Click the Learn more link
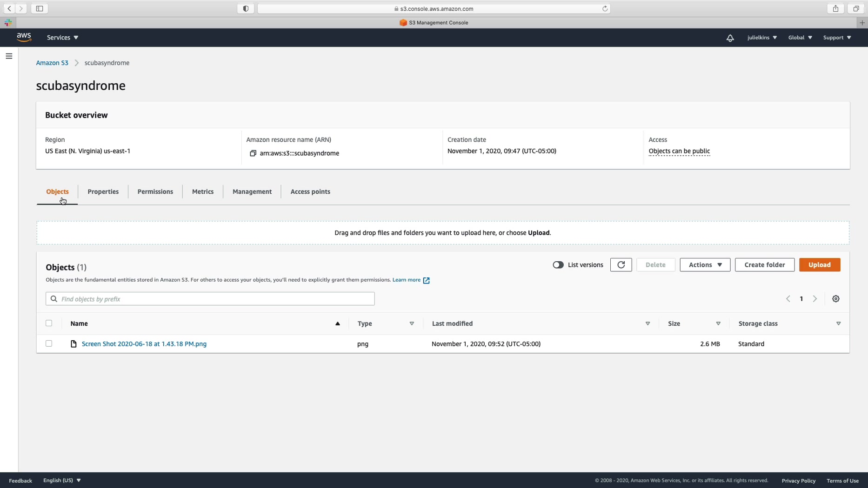The height and width of the screenshot is (488, 868). click(407, 280)
